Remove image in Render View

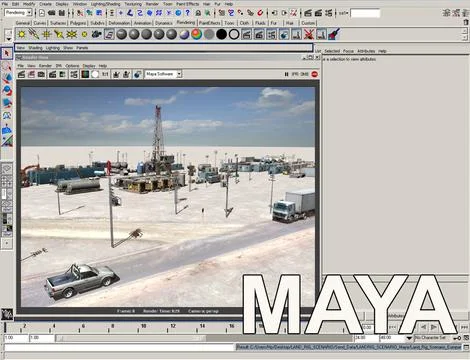tap(126, 74)
